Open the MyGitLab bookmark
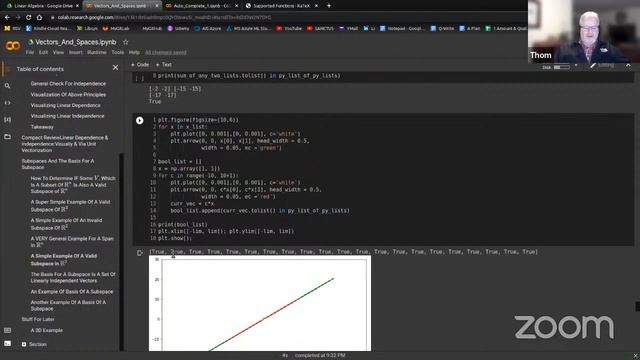 116,29
